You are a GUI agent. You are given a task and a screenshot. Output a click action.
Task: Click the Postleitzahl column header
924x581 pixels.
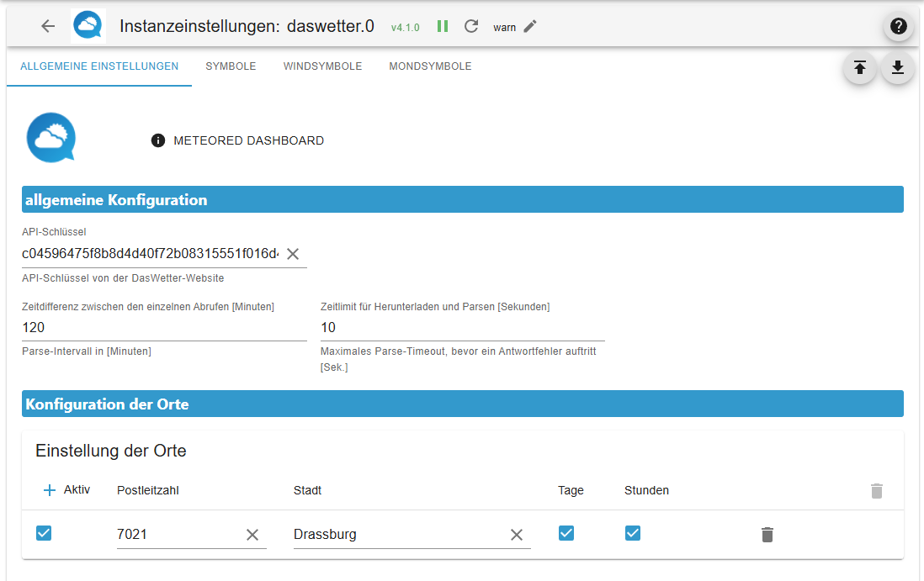pyautogui.click(x=148, y=490)
